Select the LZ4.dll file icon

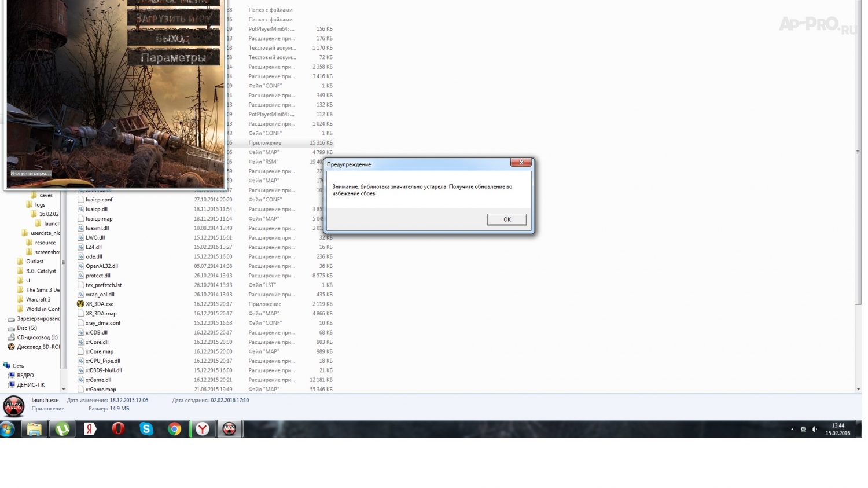point(81,247)
